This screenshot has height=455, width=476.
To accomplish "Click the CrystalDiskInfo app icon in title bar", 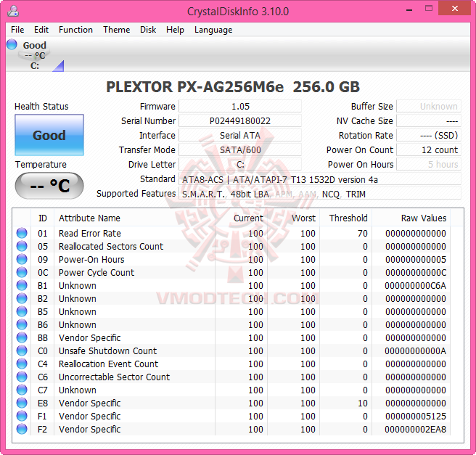I will [x=13, y=11].
